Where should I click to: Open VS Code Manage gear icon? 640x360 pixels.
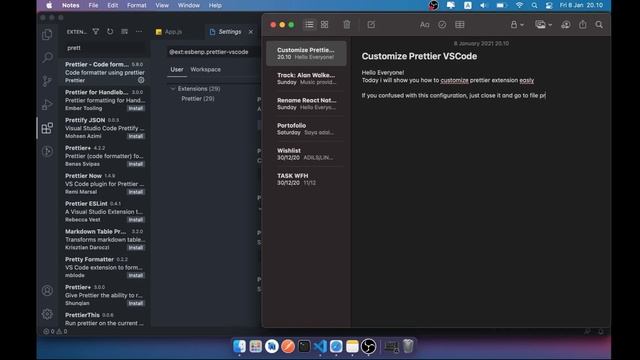point(47,314)
